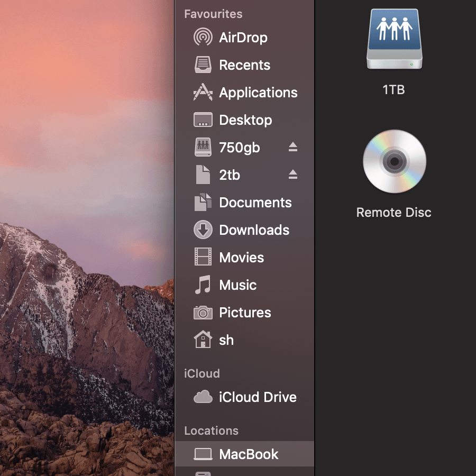
Task: Open the Movies filmstrip icon
Action: click(x=203, y=258)
